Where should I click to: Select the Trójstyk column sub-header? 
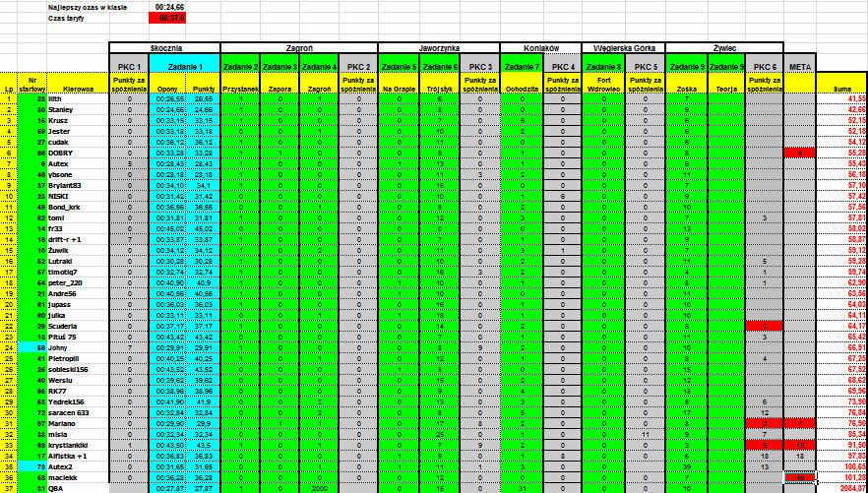click(439, 89)
